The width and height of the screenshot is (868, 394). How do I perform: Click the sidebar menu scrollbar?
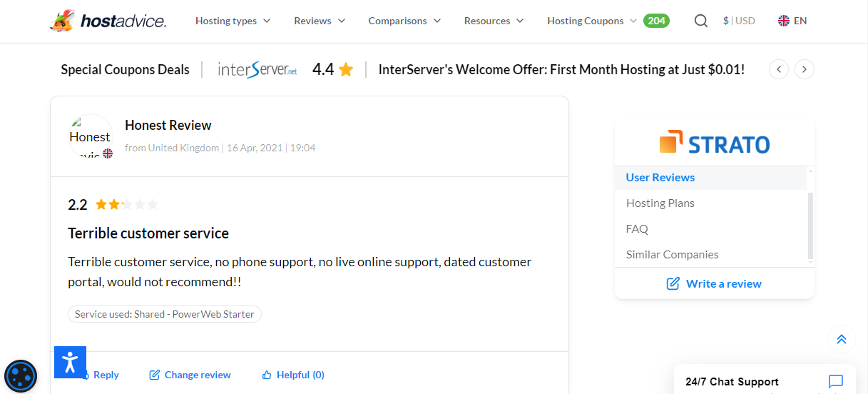click(x=810, y=225)
